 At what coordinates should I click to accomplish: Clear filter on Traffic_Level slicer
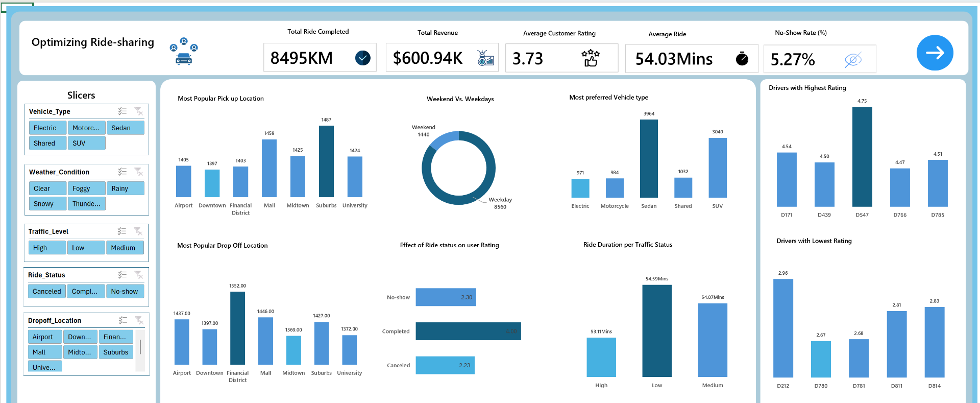[x=138, y=231]
